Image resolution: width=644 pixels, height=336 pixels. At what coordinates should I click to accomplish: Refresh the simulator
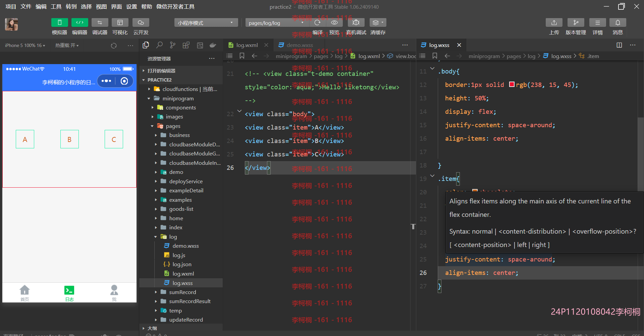pyautogui.click(x=114, y=45)
